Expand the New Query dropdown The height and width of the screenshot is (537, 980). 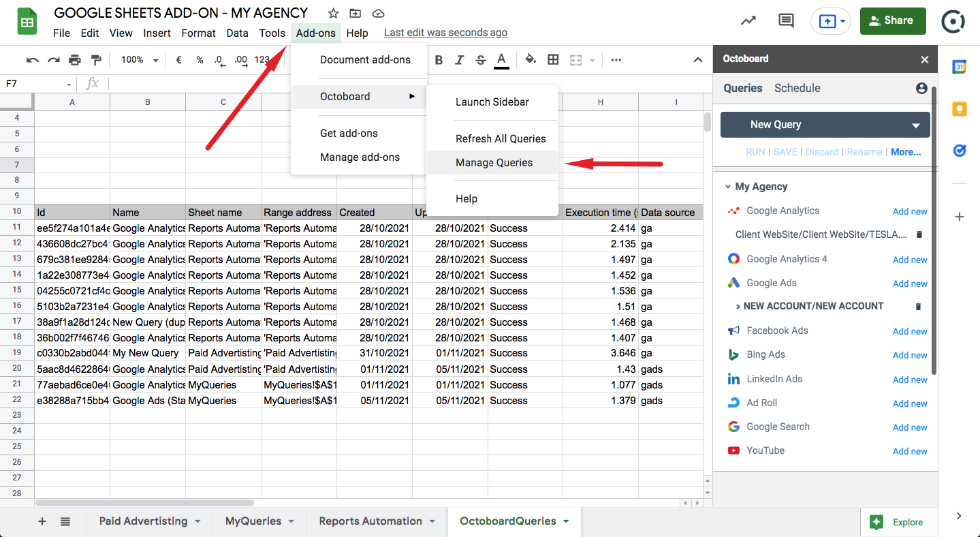pyautogui.click(x=916, y=125)
